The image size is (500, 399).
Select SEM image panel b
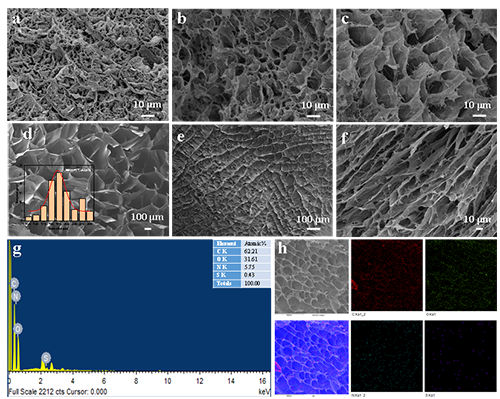click(252, 65)
